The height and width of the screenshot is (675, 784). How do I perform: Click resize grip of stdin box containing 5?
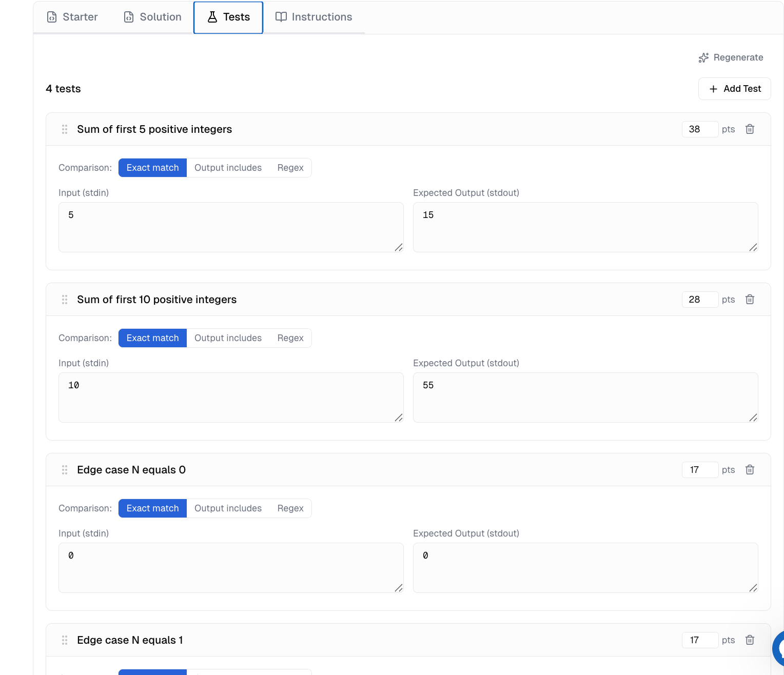(x=399, y=247)
